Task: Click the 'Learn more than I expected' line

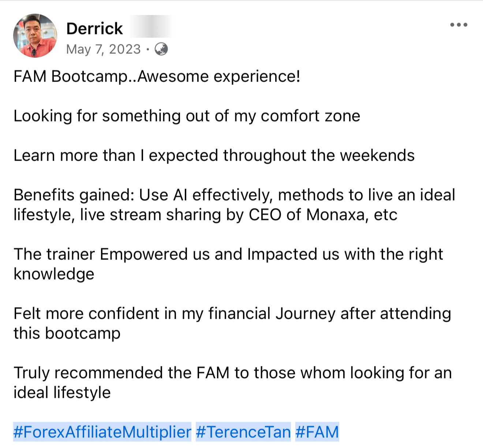Action: tap(214, 156)
